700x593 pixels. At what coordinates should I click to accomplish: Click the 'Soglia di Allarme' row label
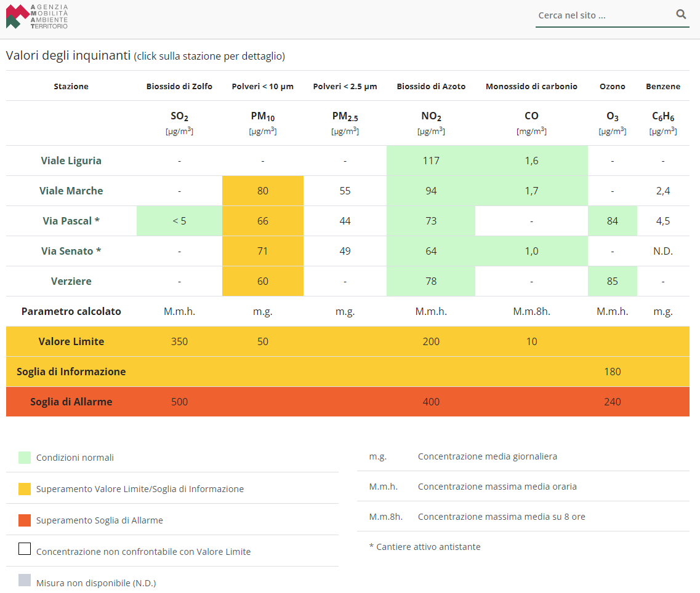point(71,402)
